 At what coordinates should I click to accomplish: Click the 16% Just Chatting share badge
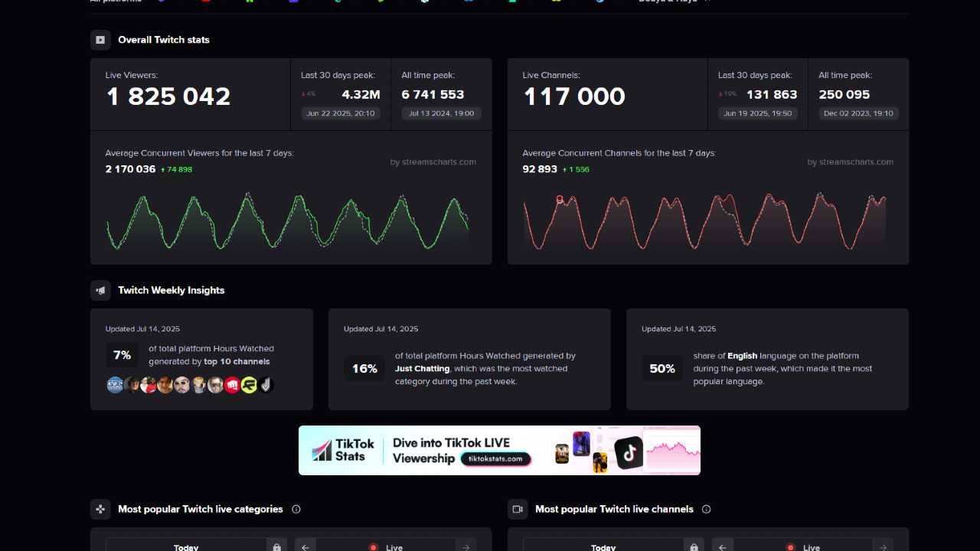pyautogui.click(x=364, y=368)
